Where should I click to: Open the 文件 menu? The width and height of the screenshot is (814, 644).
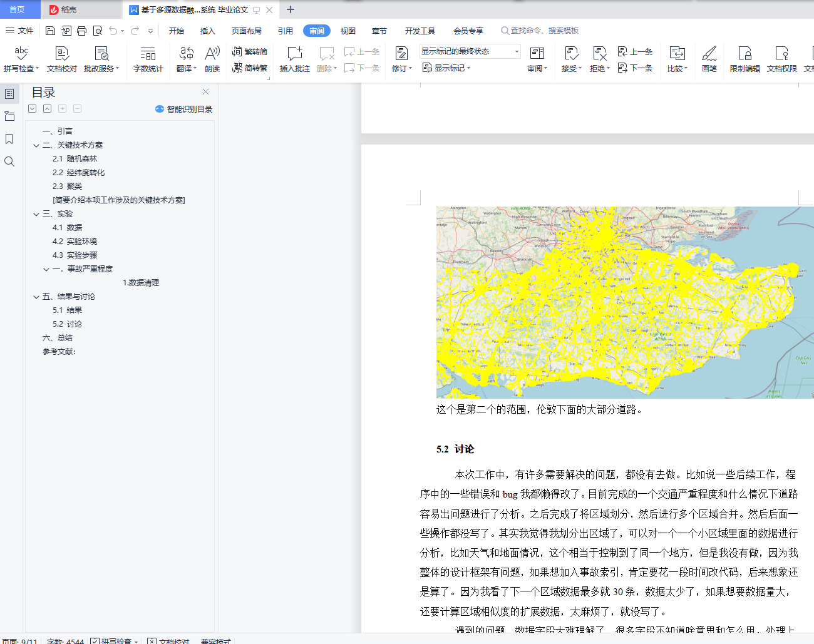[x=19, y=31]
